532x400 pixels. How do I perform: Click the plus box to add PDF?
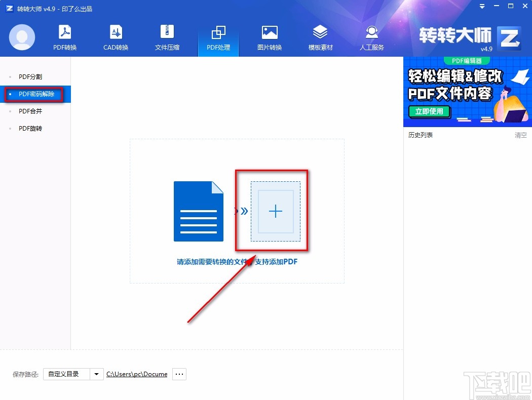(276, 211)
